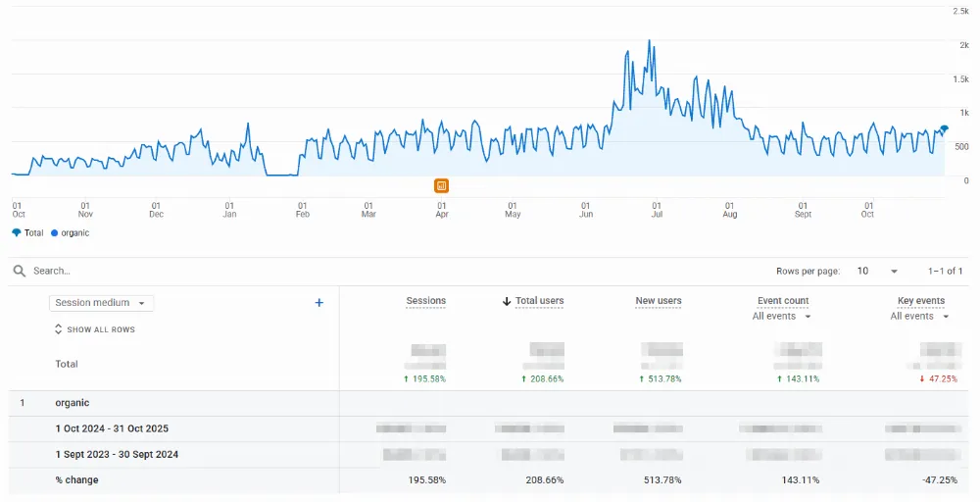
Task: Open the Session medium dimension dropdown
Action: (101, 303)
